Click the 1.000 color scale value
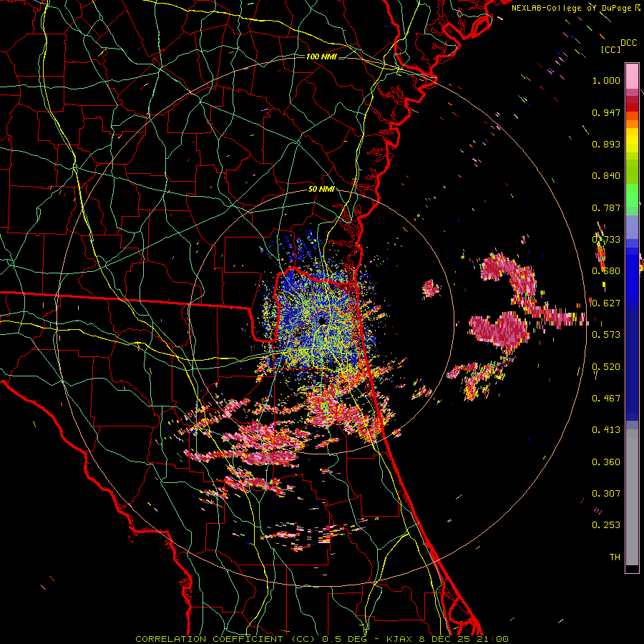Image resolution: width=644 pixels, height=644 pixels. pos(606,80)
